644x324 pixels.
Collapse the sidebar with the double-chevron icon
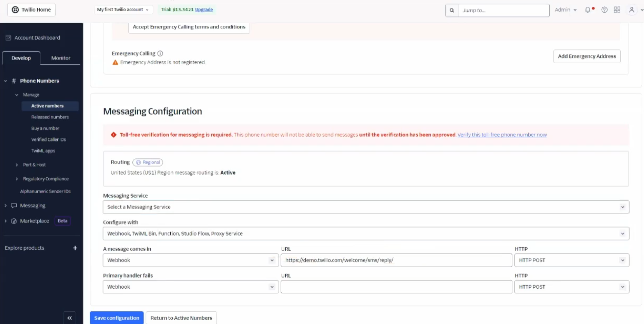click(70, 318)
